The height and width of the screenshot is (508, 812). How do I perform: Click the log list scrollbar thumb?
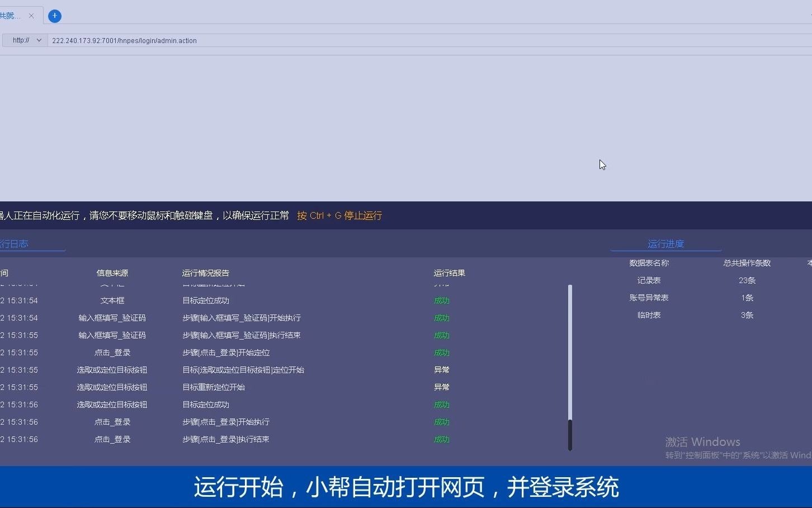pyautogui.click(x=570, y=435)
